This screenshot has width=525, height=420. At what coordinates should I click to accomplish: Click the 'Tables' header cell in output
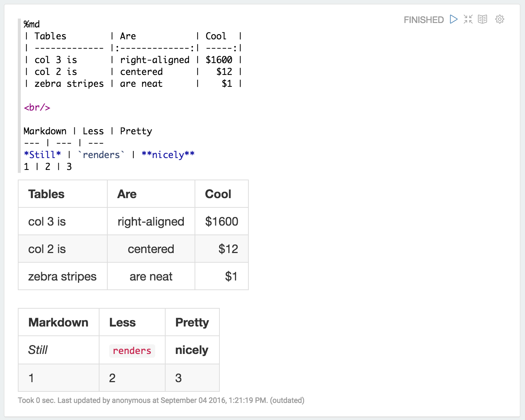pyautogui.click(x=46, y=194)
